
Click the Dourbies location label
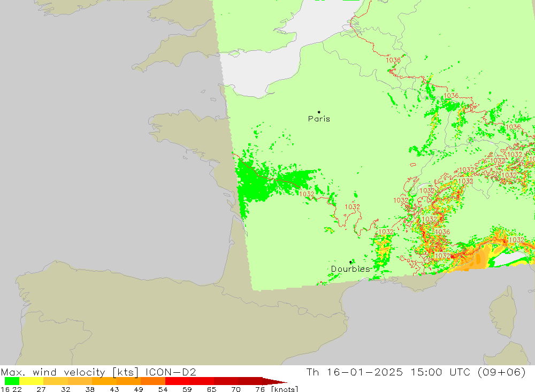coord(350,269)
